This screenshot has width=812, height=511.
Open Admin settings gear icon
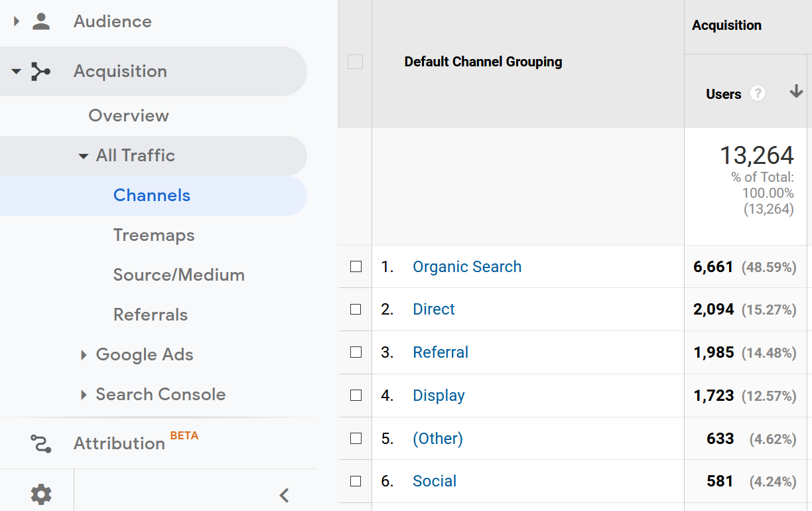point(41,494)
